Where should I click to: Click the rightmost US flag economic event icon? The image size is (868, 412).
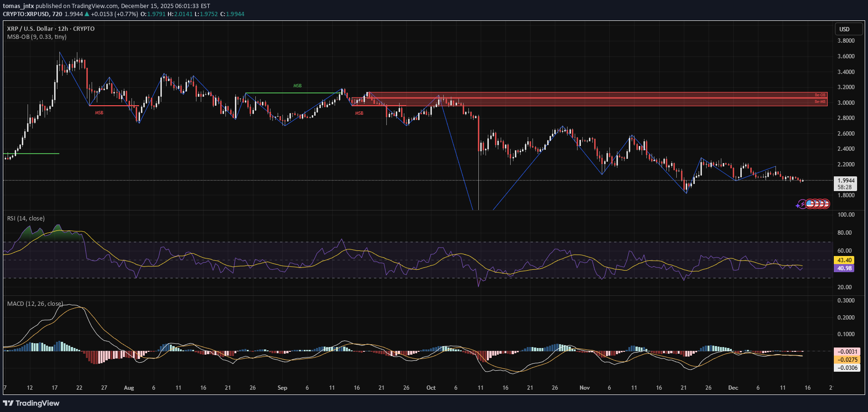pyautogui.click(x=825, y=204)
